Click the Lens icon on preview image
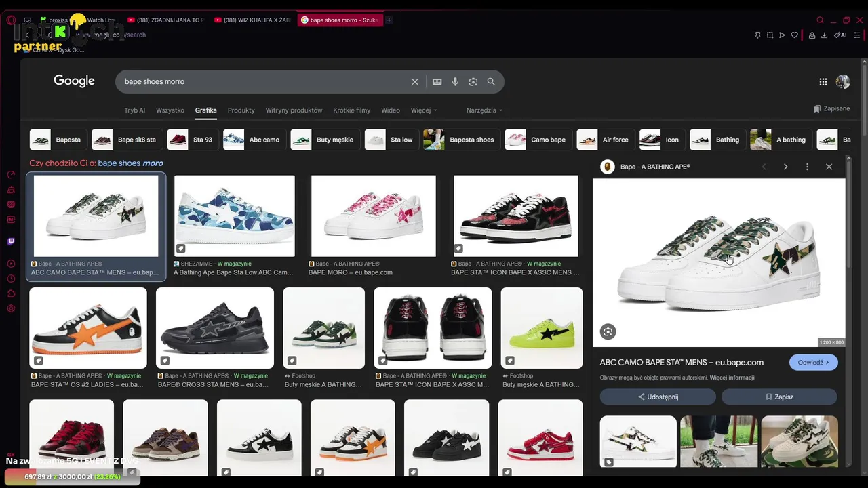868x488 pixels. point(608,331)
